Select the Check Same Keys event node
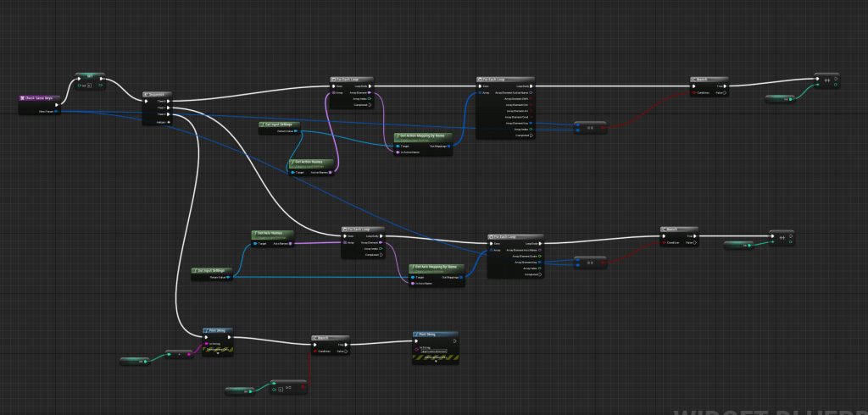The height and width of the screenshot is (415, 868). [39, 98]
